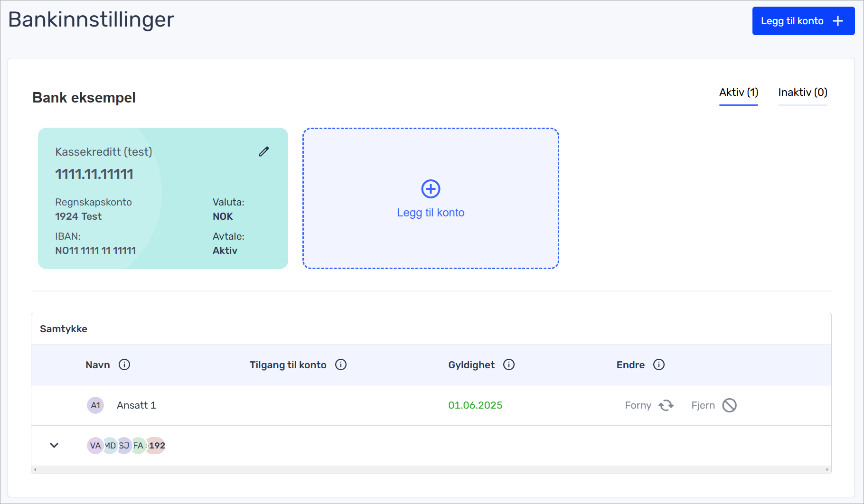Click the Ansatt 1 name
The height and width of the screenshot is (504, 864).
pos(136,405)
